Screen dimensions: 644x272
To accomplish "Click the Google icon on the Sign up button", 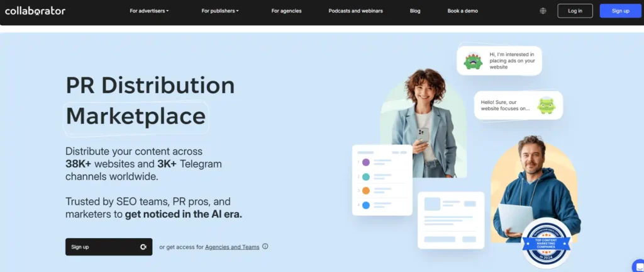I will [x=143, y=247].
